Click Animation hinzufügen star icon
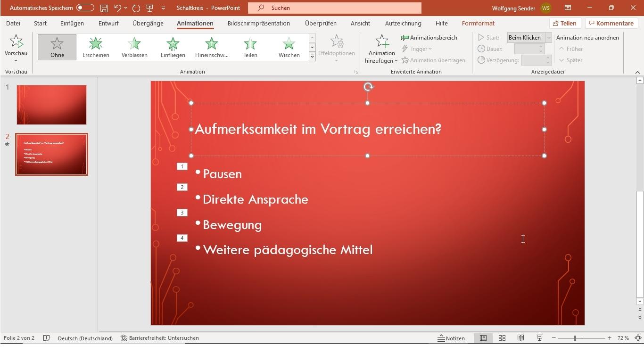This screenshot has width=644, height=362. 382,41
